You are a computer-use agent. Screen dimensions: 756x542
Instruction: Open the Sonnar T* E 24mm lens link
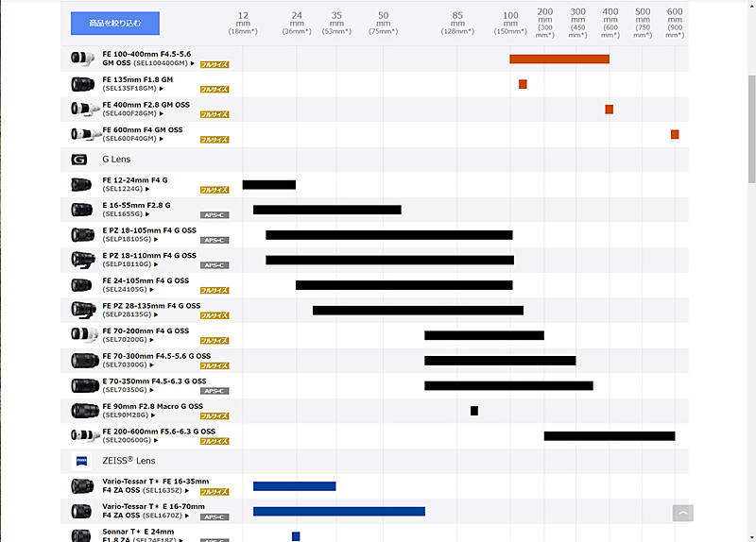pyautogui.click(x=143, y=535)
